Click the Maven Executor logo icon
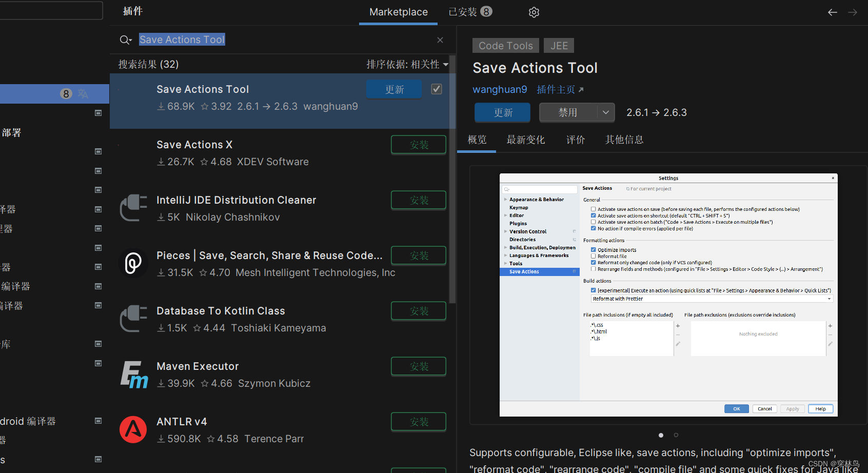The image size is (868, 473). pyautogui.click(x=133, y=375)
